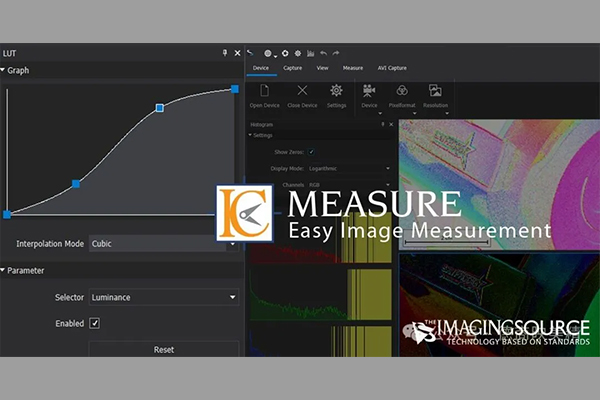600x400 pixels.
Task: Click the IC Measure logo
Action: (245, 213)
